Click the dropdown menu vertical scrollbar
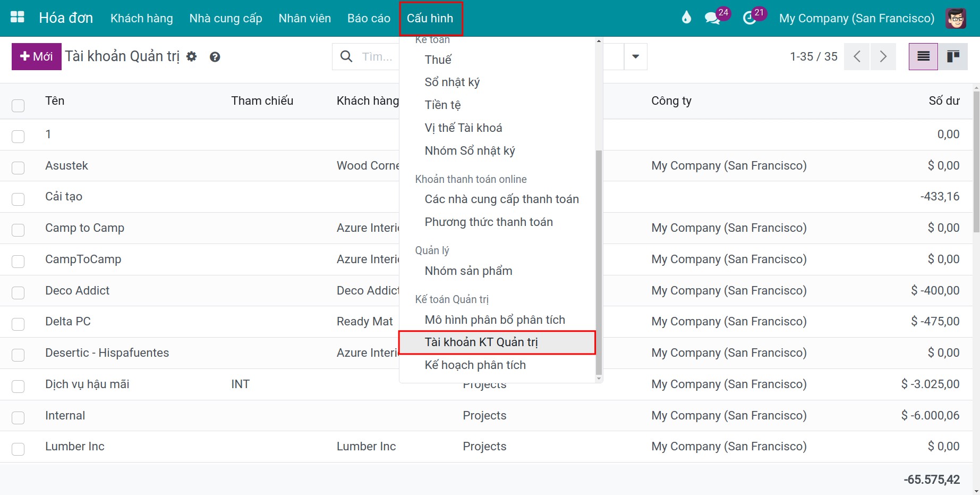This screenshot has height=495, width=980. [x=599, y=263]
